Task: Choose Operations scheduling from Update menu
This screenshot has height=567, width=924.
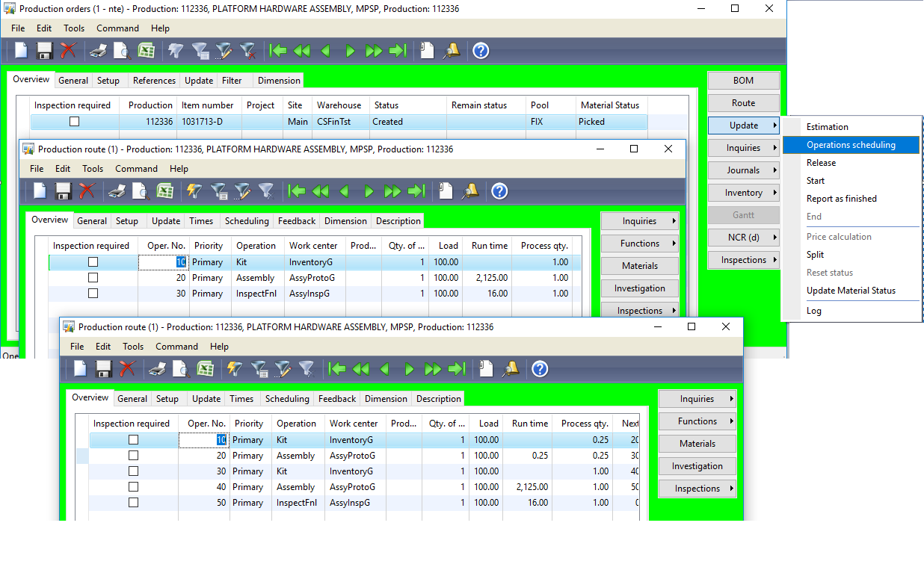Action: 851,145
